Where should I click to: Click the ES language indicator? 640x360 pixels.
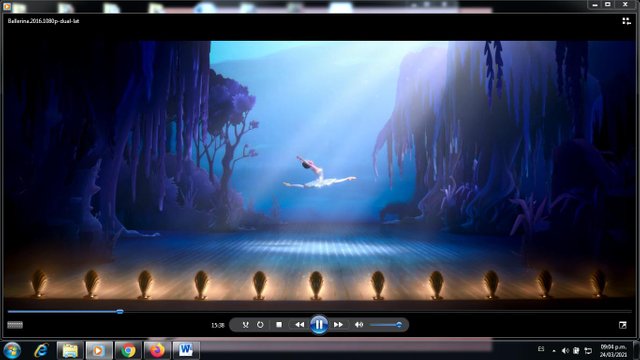point(541,349)
